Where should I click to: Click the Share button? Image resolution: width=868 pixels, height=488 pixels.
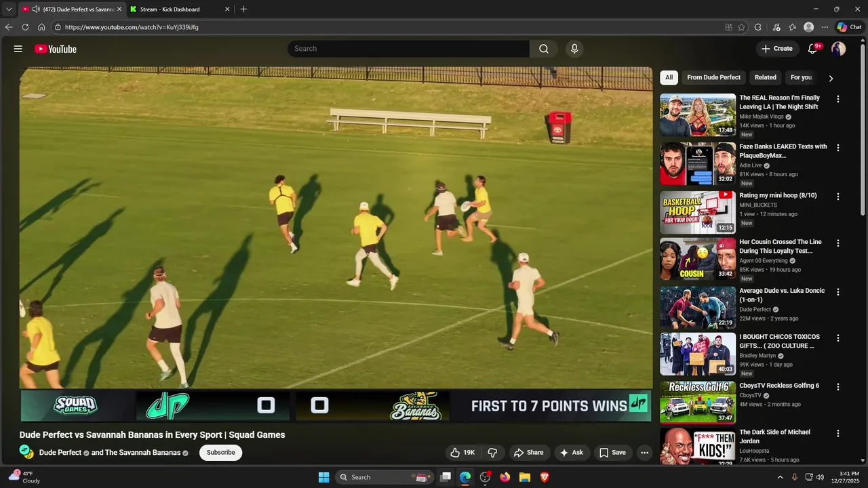[x=528, y=453]
